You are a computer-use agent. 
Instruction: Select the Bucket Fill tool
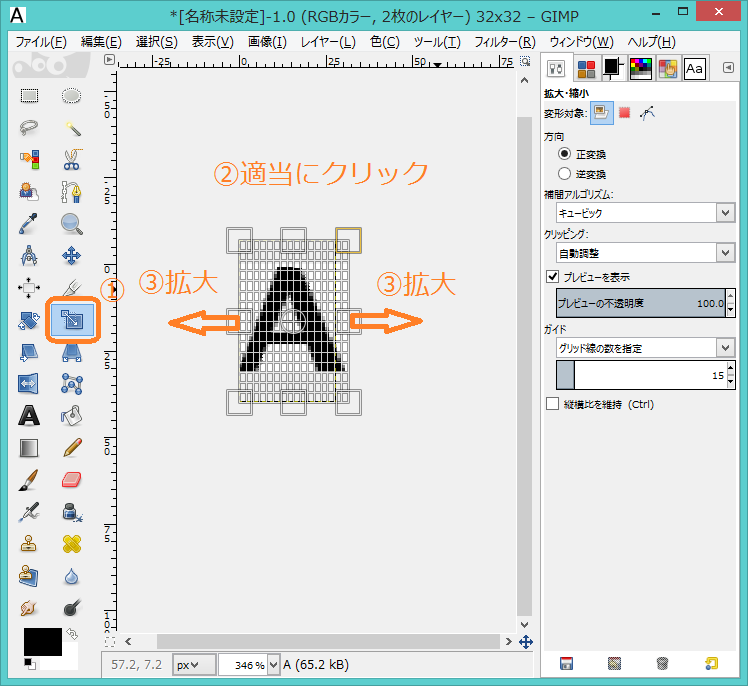coord(72,416)
